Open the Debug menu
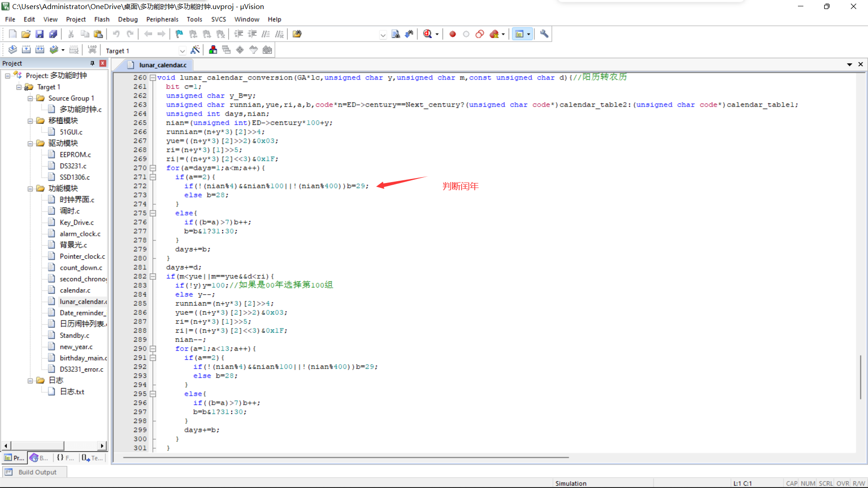The image size is (868, 488). [128, 19]
